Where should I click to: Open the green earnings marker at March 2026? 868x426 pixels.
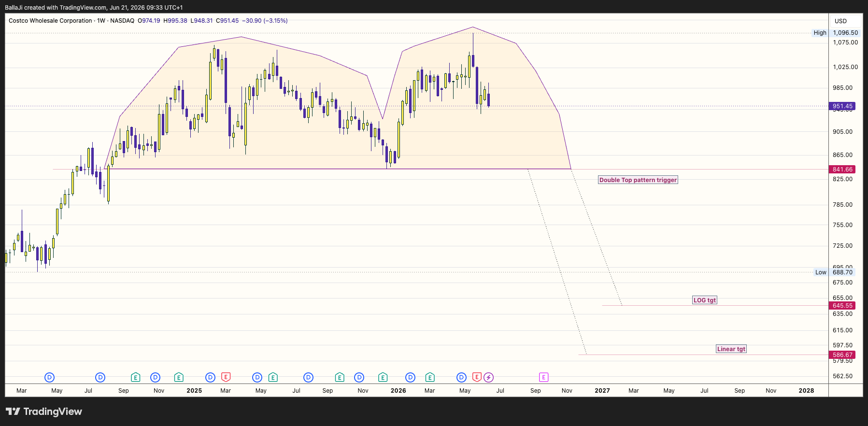click(x=430, y=377)
